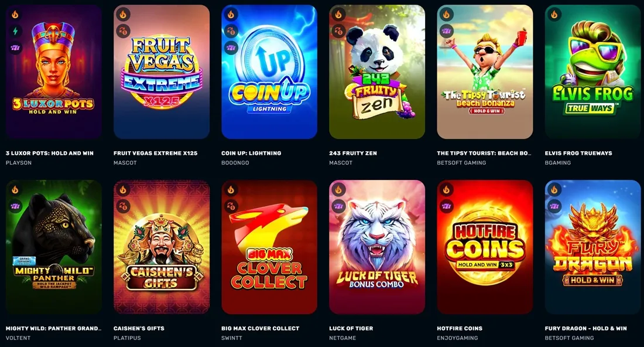Open the Elvis Frog Trueways game thumbnail

[592, 72]
